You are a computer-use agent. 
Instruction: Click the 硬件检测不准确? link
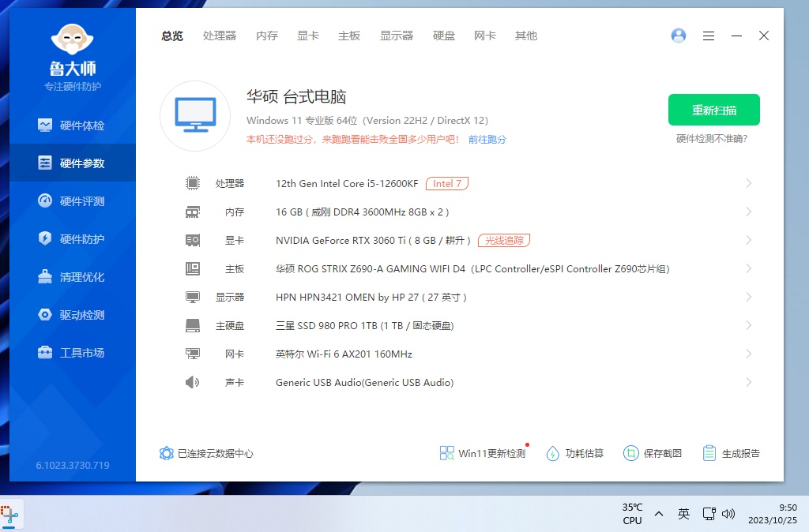(x=712, y=139)
